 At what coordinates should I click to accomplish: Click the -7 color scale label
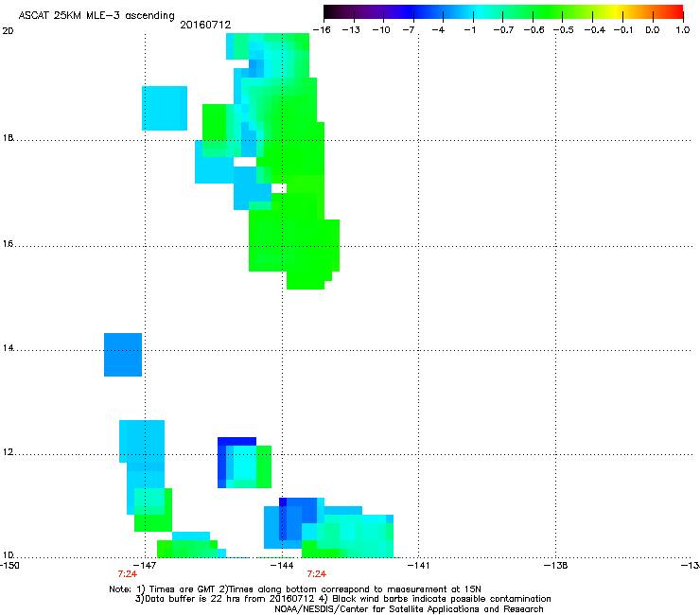coord(409,30)
